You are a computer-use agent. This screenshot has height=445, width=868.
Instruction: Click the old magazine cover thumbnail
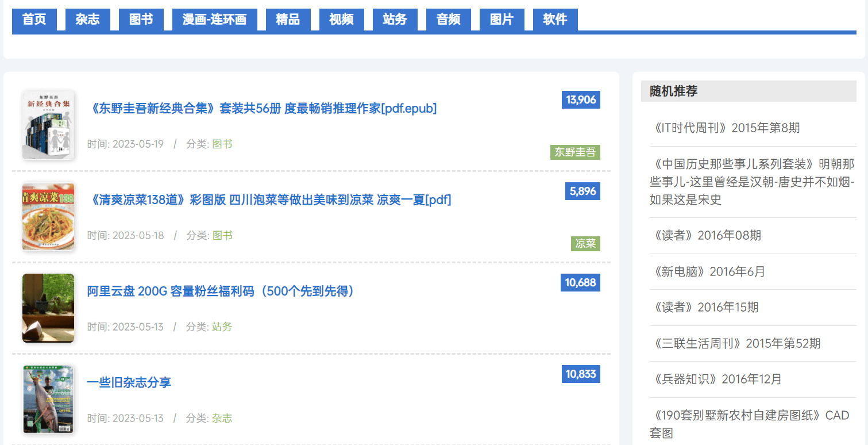point(48,400)
